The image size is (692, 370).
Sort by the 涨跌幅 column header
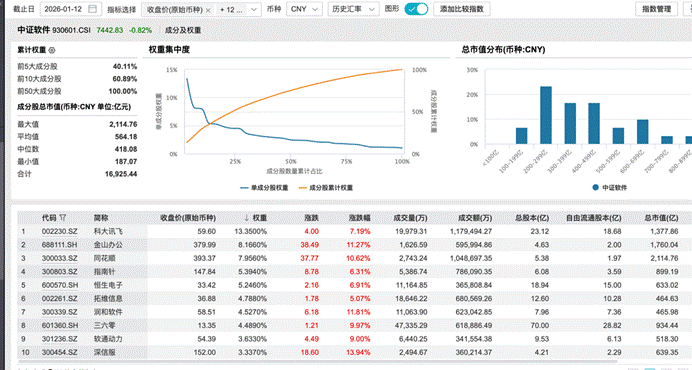point(359,218)
